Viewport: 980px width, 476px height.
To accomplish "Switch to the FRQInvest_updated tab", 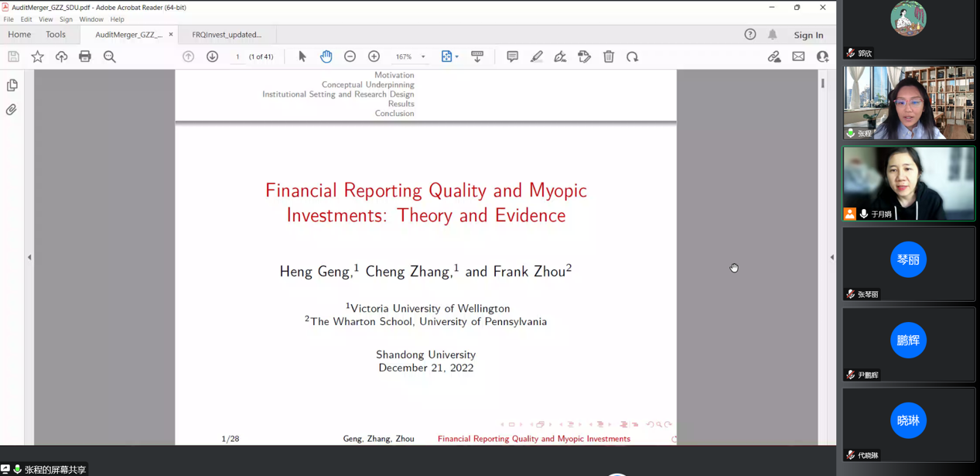I will (227, 35).
